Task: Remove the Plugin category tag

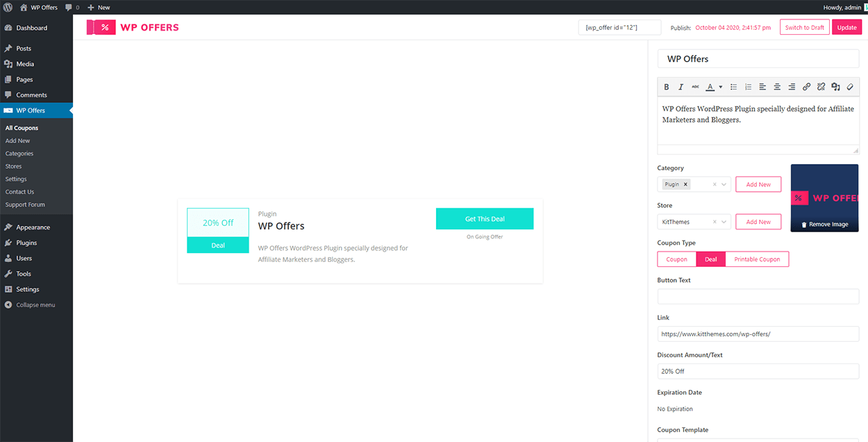Action: pyautogui.click(x=685, y=184)
